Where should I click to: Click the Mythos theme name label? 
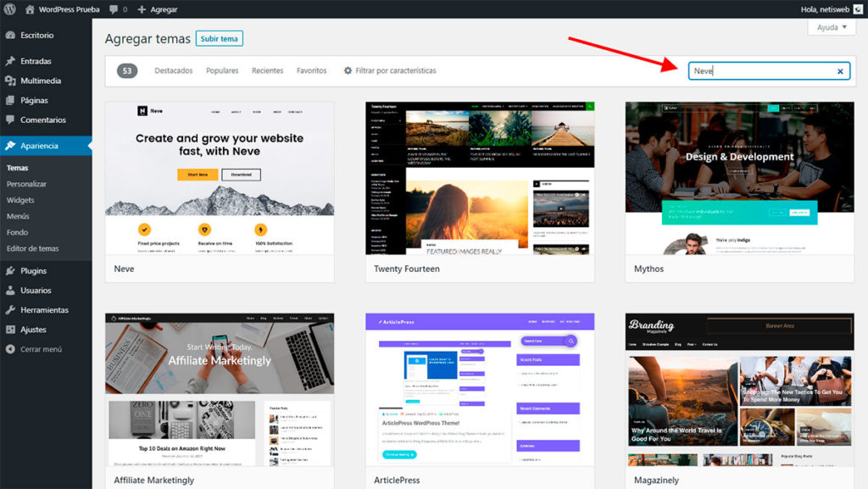click(x=648, y=269)
